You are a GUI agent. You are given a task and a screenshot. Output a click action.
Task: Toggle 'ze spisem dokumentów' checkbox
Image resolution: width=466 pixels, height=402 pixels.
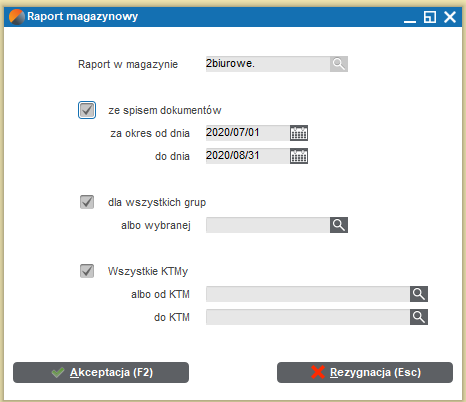click(87, 110)
